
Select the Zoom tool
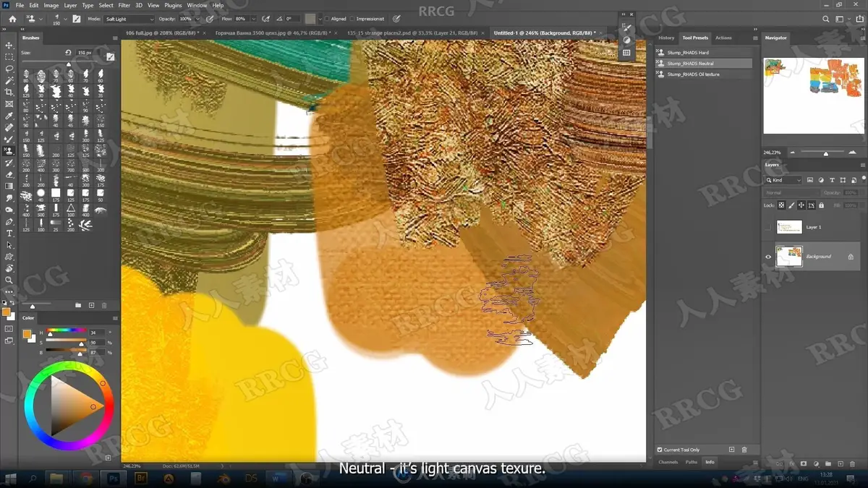[x=9, y=280]
